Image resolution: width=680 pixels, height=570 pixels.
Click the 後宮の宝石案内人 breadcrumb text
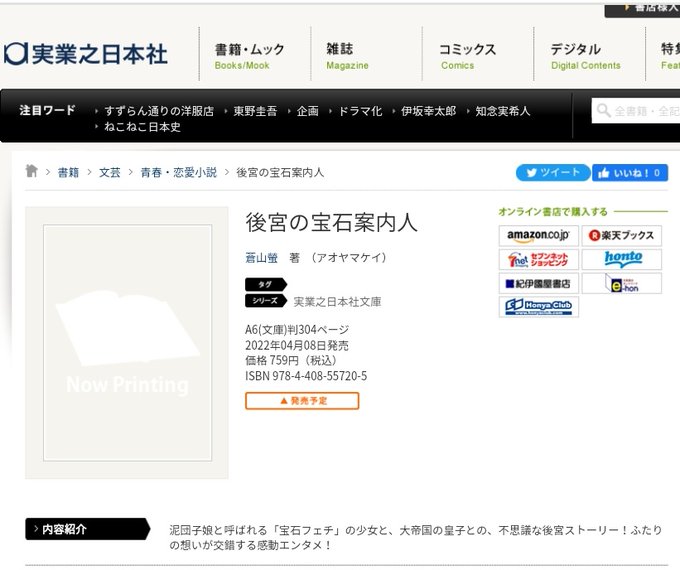click(280, 173)
